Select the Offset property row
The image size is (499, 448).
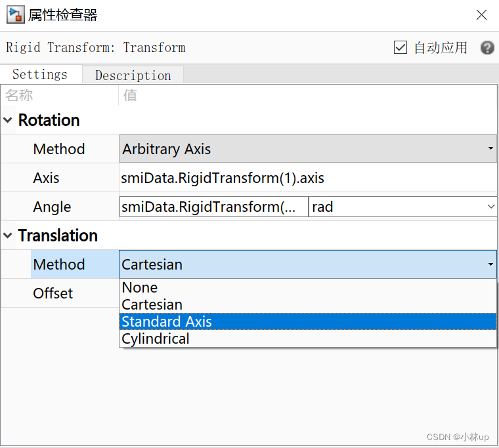[x=60, y=293]
